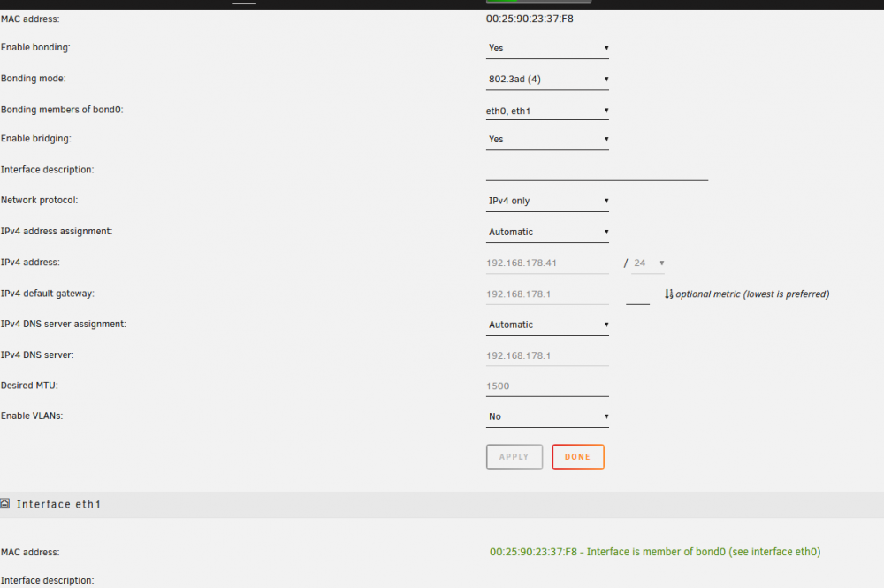Open the Network protocol dropdown
The image size is (884, 588).
(547, 201)
